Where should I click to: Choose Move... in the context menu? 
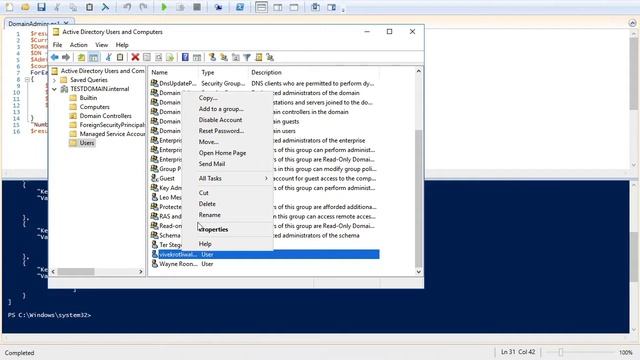pyautogui.click(x=227, y=142)
